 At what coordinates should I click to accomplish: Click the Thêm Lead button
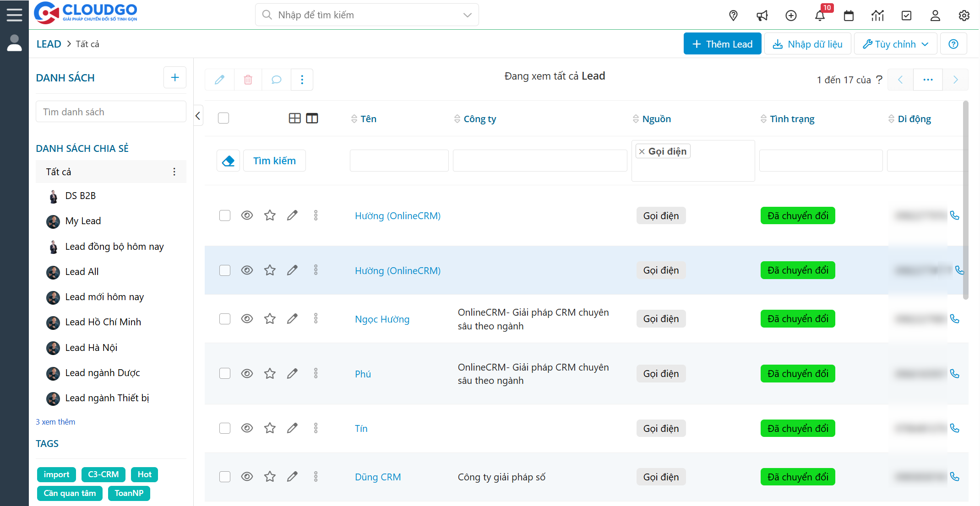[722, 44]
